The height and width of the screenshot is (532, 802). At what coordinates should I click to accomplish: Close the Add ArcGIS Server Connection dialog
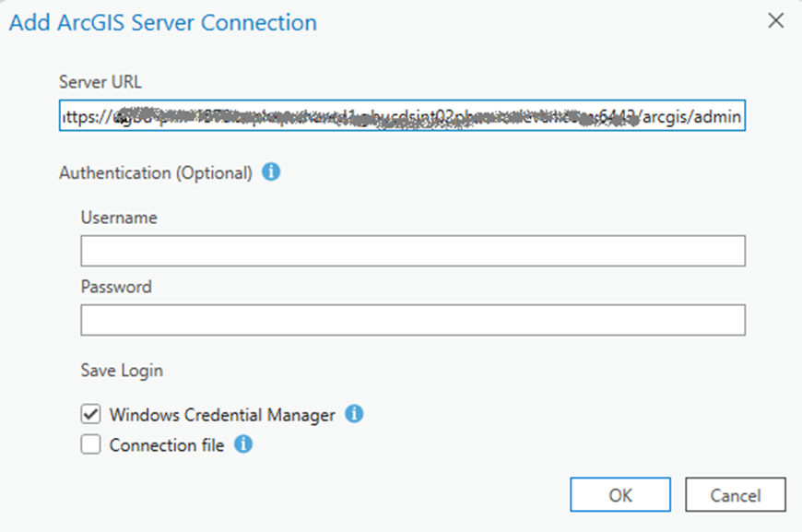tap(776, 20)
